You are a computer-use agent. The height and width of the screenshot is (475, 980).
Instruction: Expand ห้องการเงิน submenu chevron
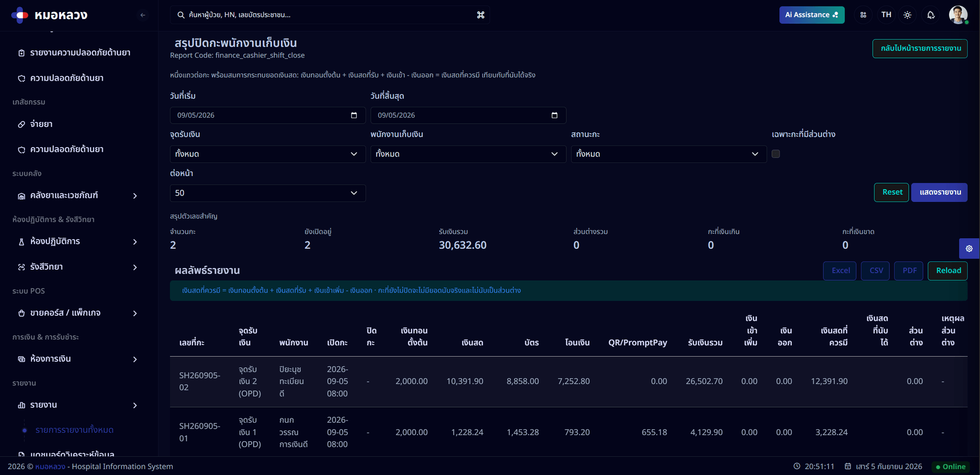(x=135, y=359)
